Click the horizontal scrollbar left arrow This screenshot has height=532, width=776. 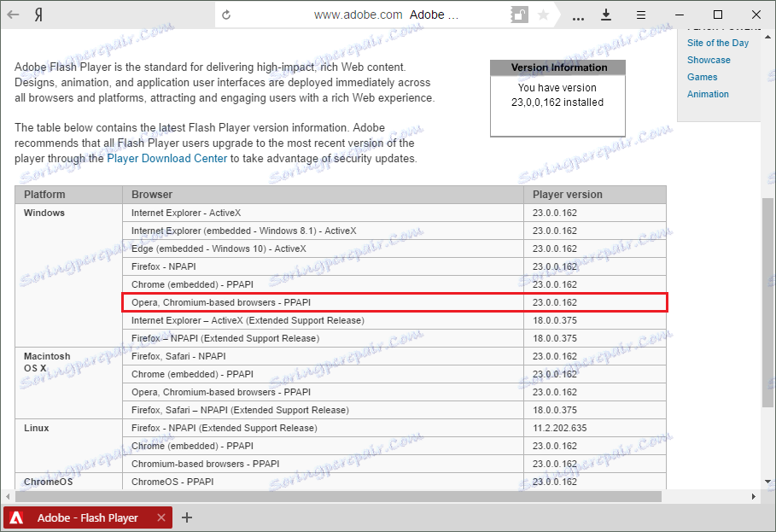point(8,496)
